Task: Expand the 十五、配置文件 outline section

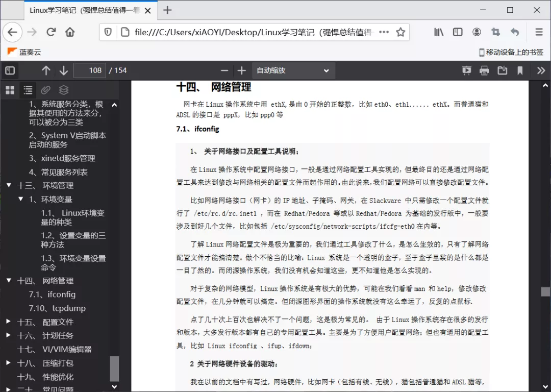Action: tap(9, 322)
